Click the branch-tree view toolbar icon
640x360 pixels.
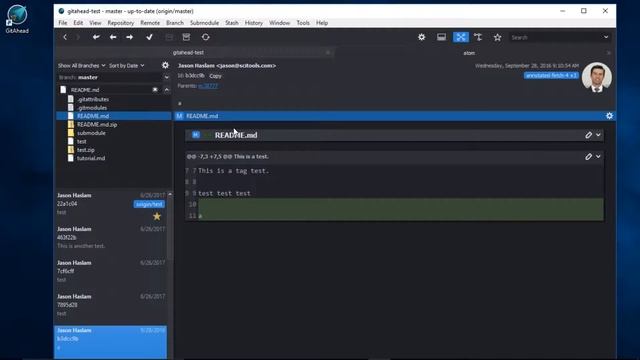pyautogui.click(x=478, y=37)
